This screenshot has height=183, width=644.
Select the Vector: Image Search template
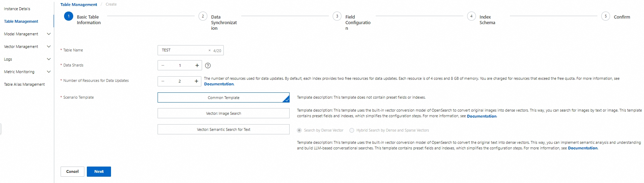click(x=223, y=113)
